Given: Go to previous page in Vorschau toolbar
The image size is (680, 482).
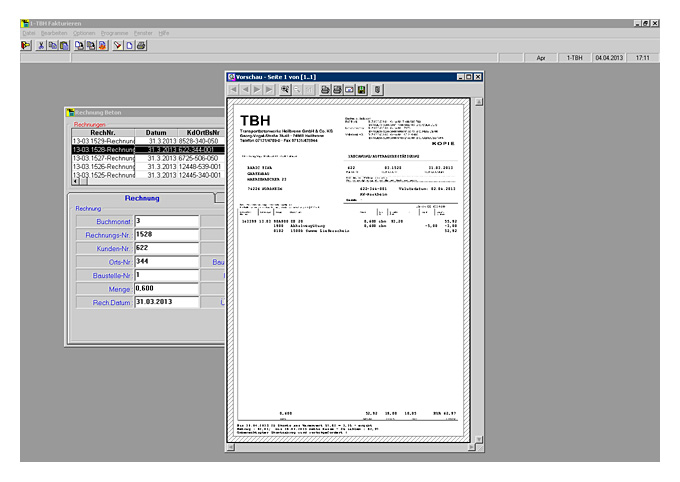Looking at the screenshot, I should (245, 89).
